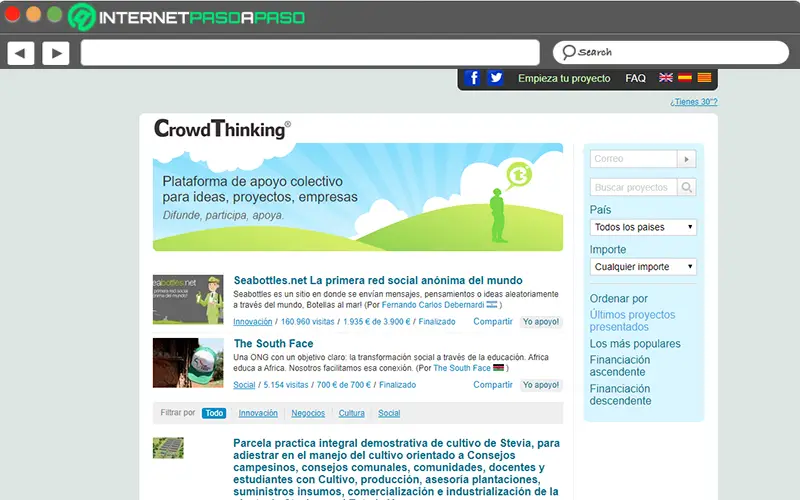The width and height of the screenshot is (800, 500).
Task: Filter projects by Innovación
Action: point(258,413)
